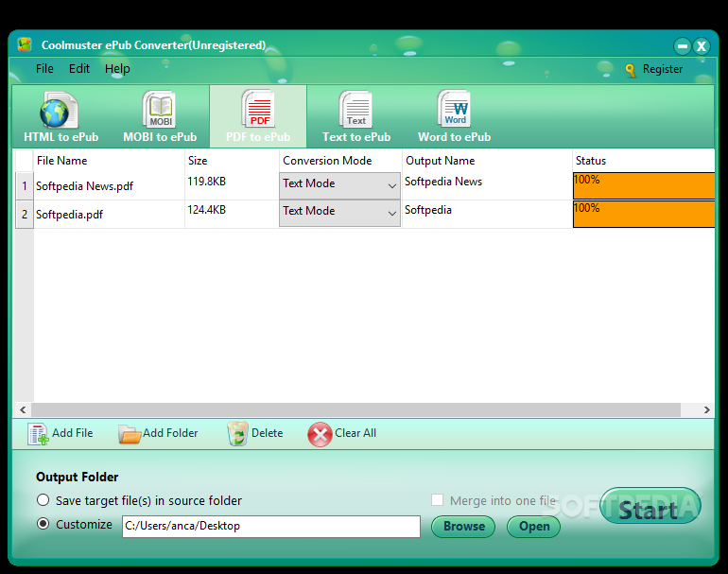Click the red Clear All icon

[x=320, y=435]
